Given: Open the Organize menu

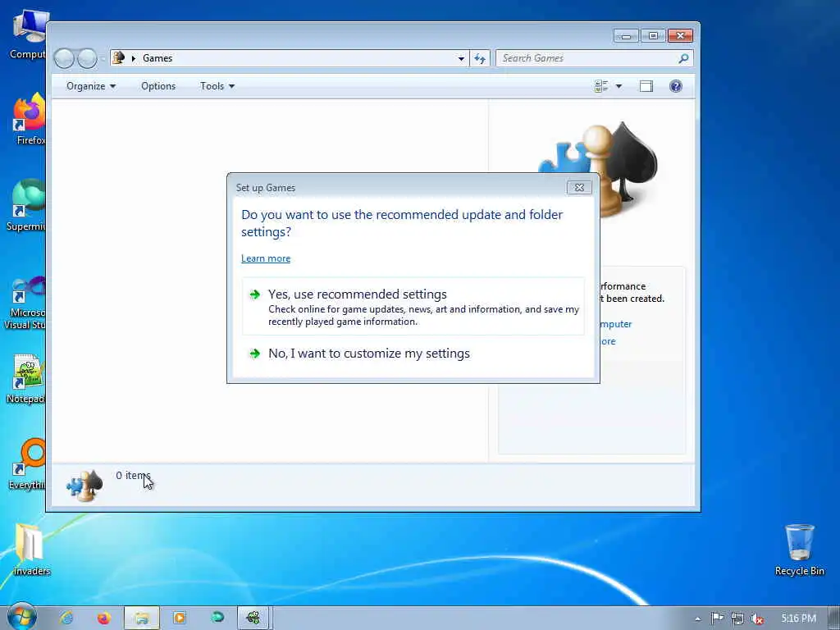Looking at the screenshot, I should 90,86.
